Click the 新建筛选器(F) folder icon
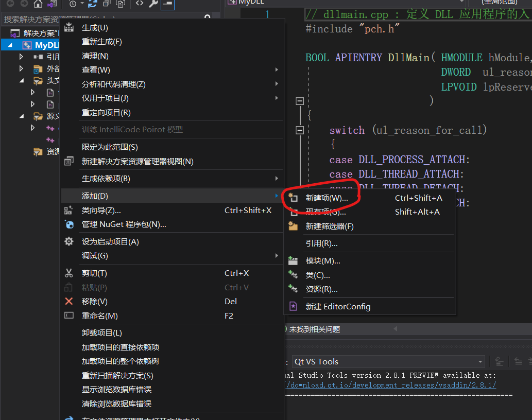Screen dimensions: 532x420 point(293,226)
